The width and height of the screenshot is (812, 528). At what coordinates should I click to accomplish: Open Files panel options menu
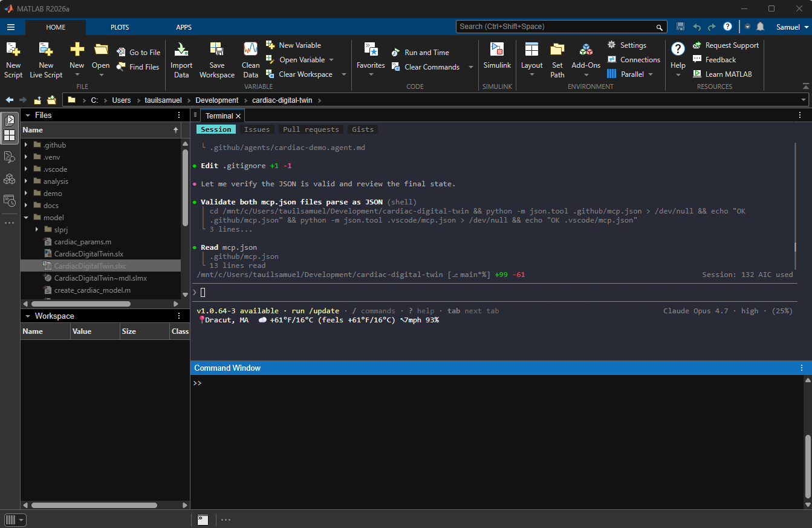coord(179,115)
